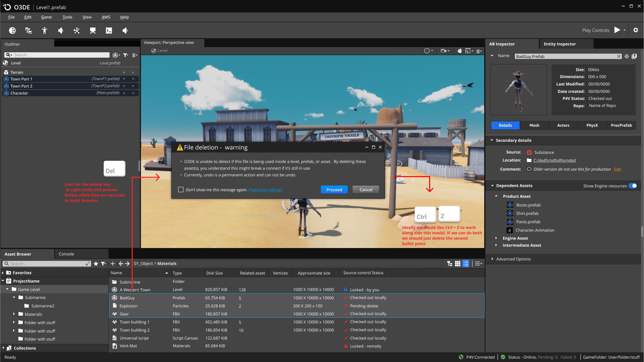The width and height of the screenshot is (644, 362).
Task: Click the Proceed button in dialog
Action: point(334,190)
